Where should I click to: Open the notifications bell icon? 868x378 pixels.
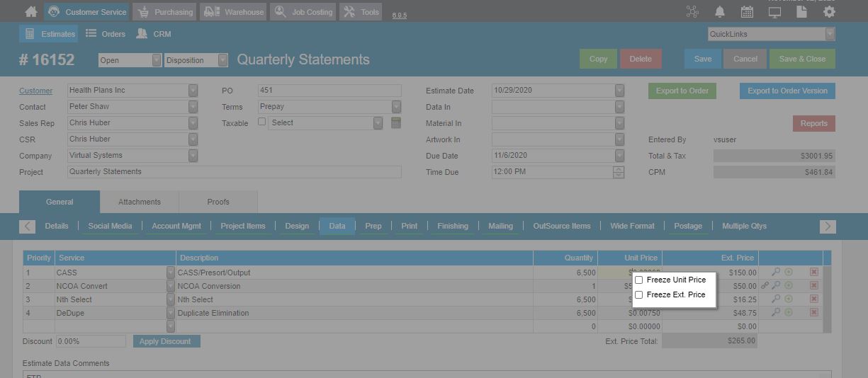tap(720, 12)
